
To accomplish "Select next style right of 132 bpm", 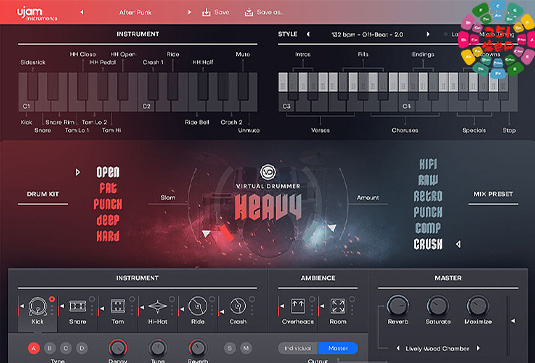I will 428,34.
